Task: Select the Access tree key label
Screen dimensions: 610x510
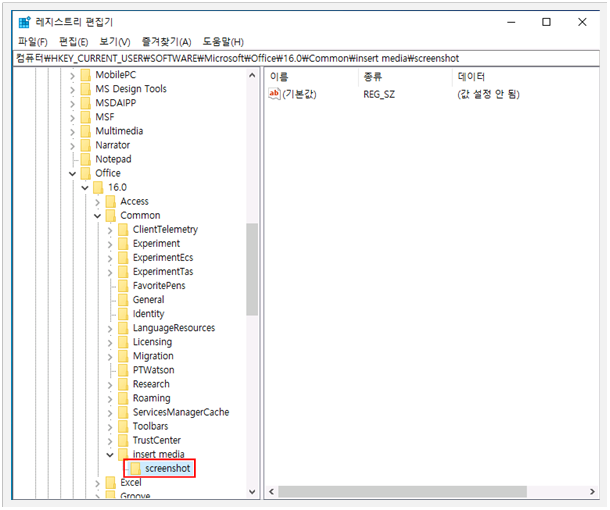Action: pyautogui.click(x=134, y=202)
